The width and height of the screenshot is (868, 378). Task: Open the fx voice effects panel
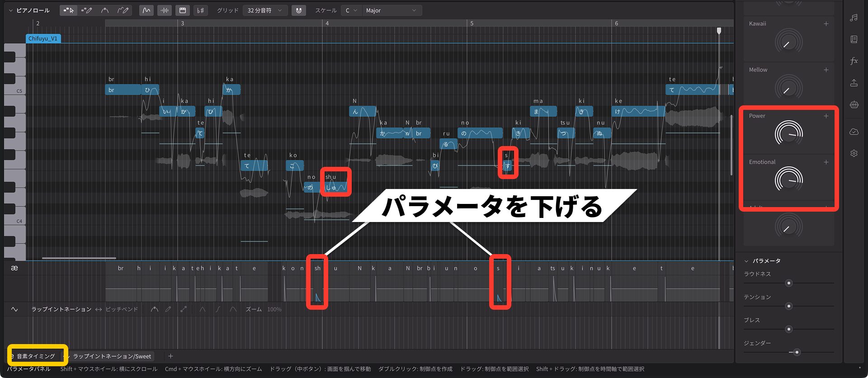[x=854, y=61]
